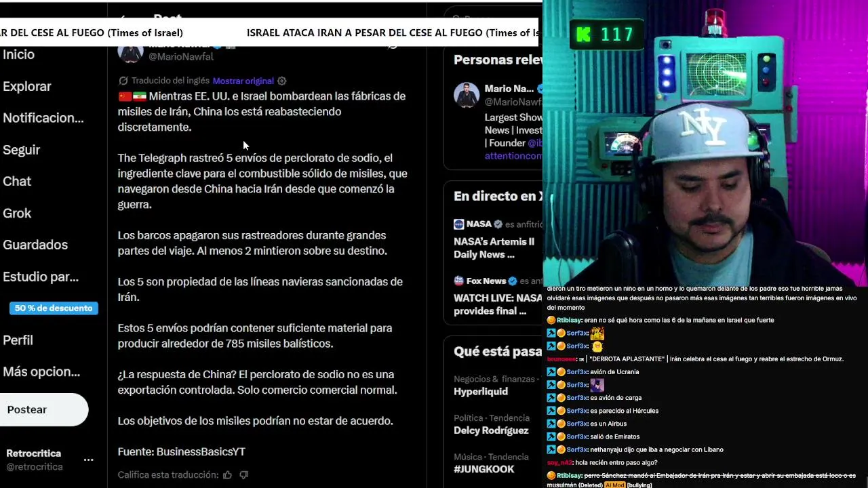The image size is (868, 488).
Task: Rate the translation with thumbs up
Action: tap(227, 475)
